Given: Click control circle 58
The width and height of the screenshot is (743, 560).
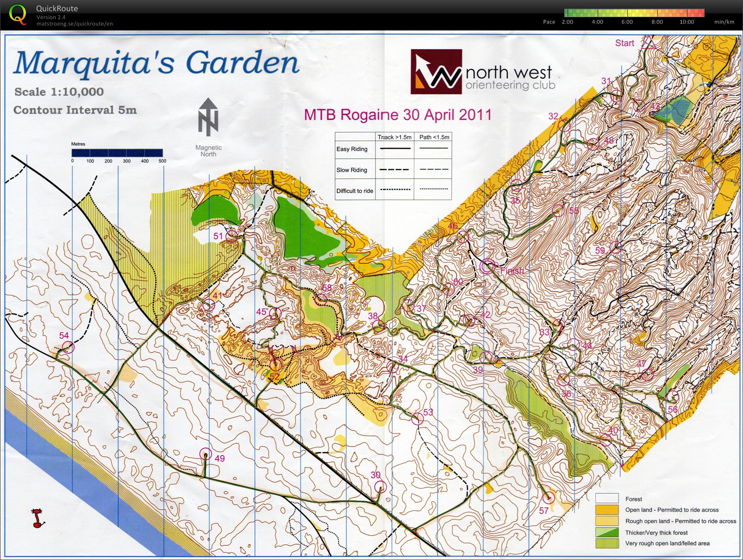Looking at the screenshot, I should pyautogui.click(x=321, y=299).
